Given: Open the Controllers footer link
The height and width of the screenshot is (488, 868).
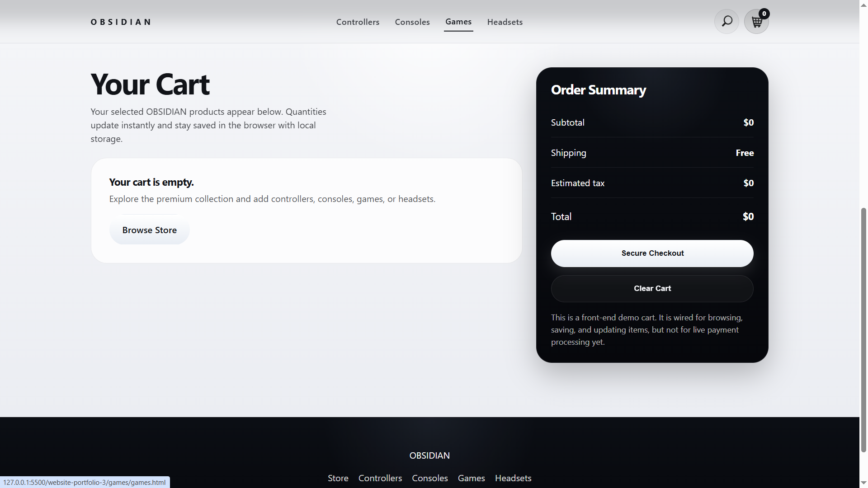Looking at the screenshot, I should coord(380,478).
